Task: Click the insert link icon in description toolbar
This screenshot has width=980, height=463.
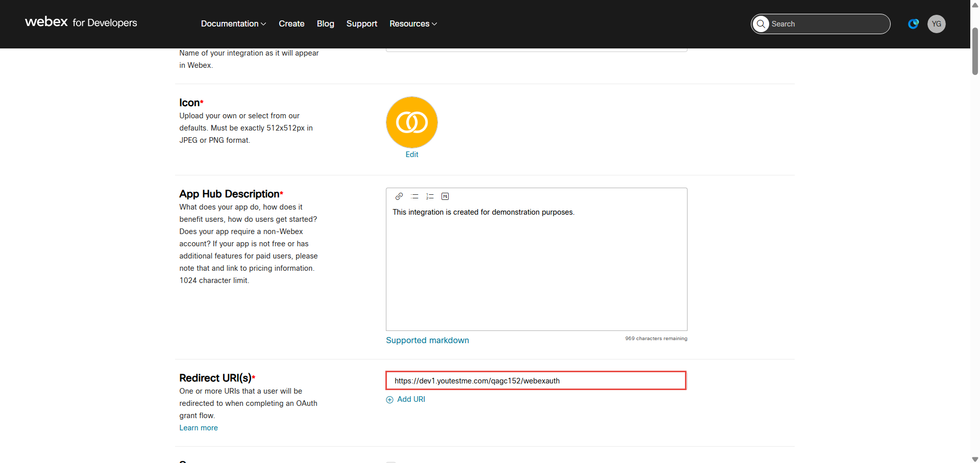Action: click(399, 196)
